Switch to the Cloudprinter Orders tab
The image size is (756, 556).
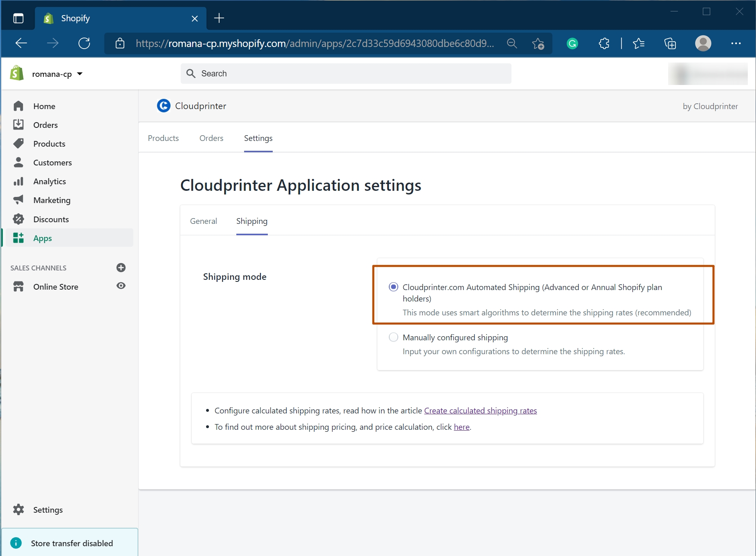(x=211, y=138)
